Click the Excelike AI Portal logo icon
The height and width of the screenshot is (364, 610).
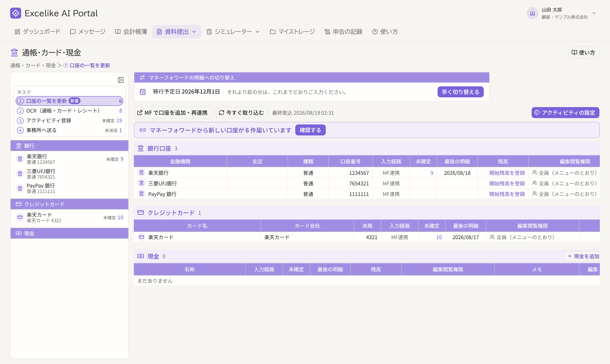16,13
